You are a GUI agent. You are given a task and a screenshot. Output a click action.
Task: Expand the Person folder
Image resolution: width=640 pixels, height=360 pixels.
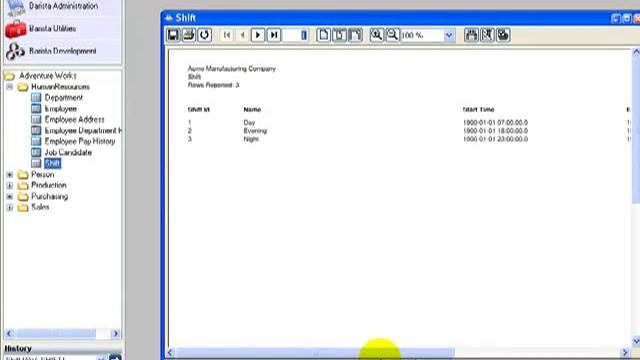[10, 175]
